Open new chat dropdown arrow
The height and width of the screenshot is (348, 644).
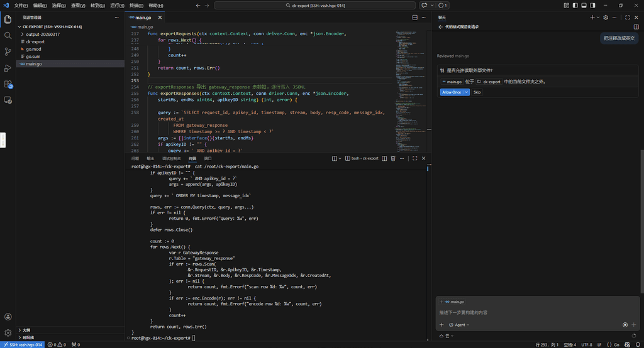(x=598, y=17)
